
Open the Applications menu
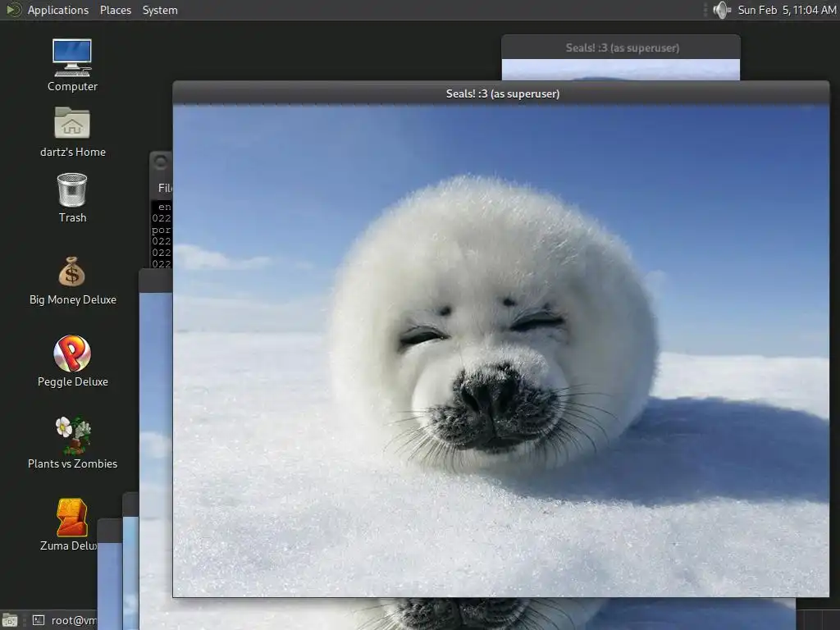(57, 10)
